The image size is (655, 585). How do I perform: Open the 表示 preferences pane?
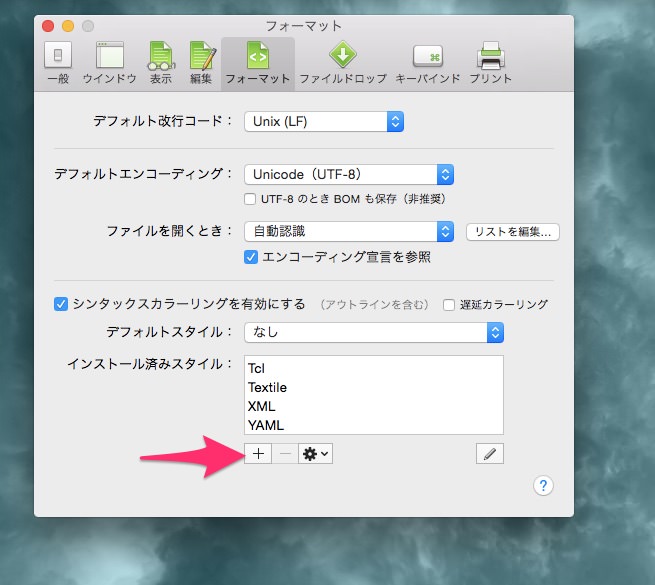click(x=161, y=63)
